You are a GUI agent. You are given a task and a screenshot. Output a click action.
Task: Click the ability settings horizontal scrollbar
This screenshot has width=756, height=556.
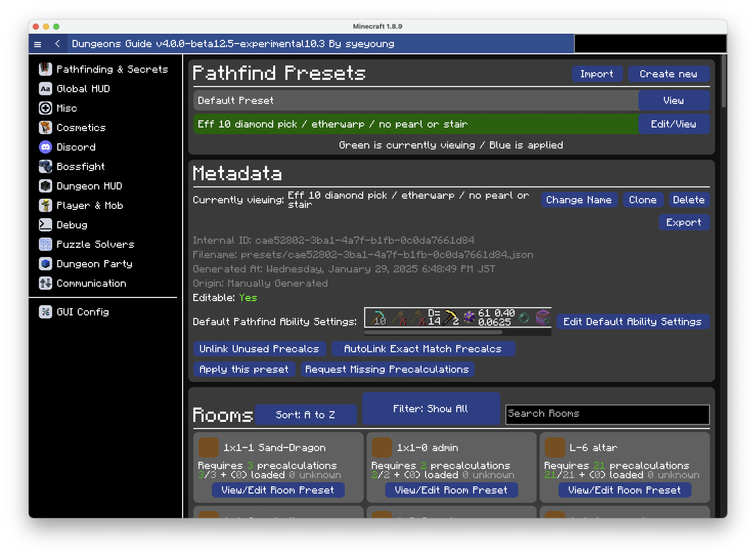point(433,333)
